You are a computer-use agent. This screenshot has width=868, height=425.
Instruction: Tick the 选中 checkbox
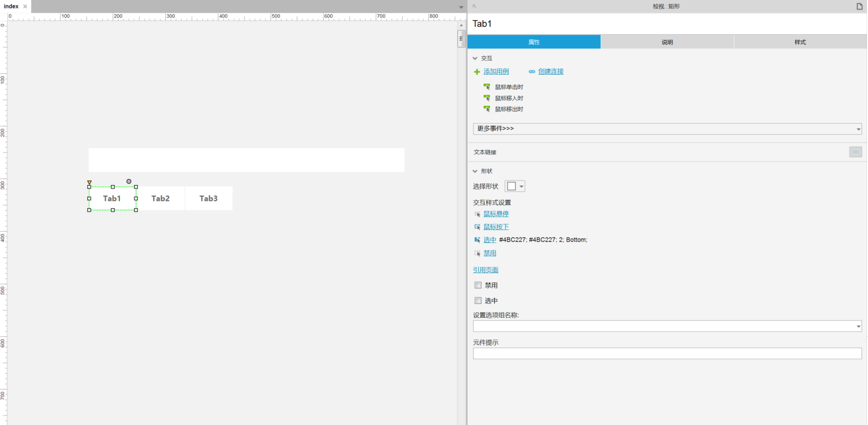click(x=478, y=300)
